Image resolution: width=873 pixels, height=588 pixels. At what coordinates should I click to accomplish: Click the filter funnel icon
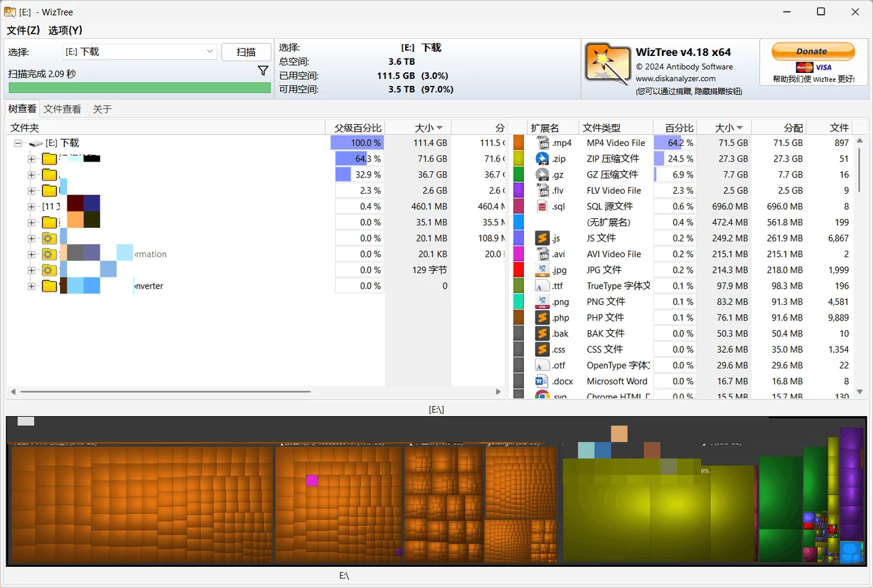coord(263,71)
